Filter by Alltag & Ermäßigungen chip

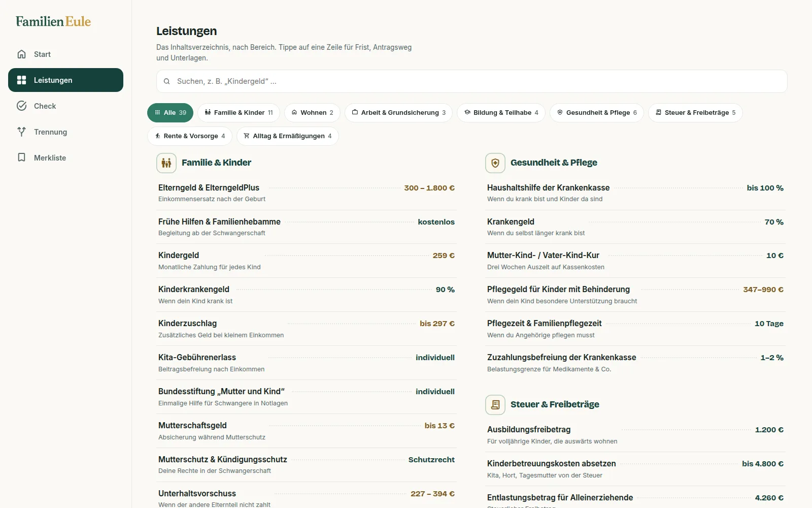(287, 136)
